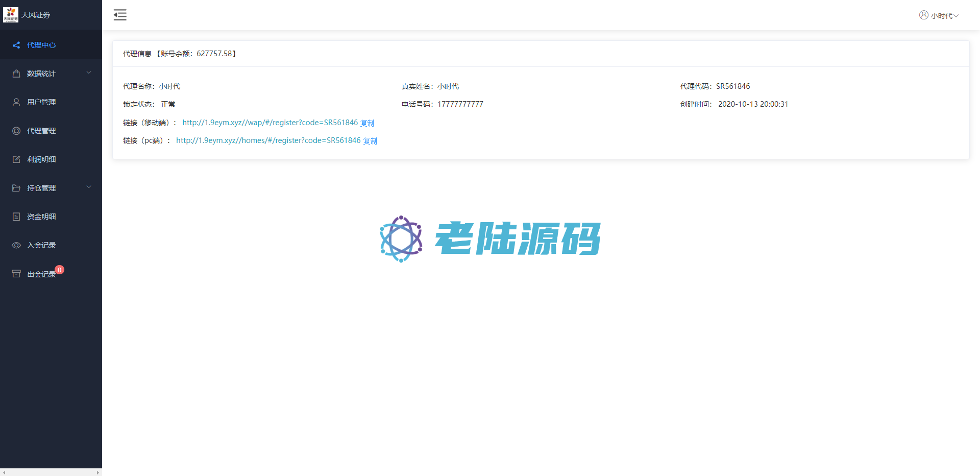Click the eye icon next to 入金记录

tap(16, 245)
